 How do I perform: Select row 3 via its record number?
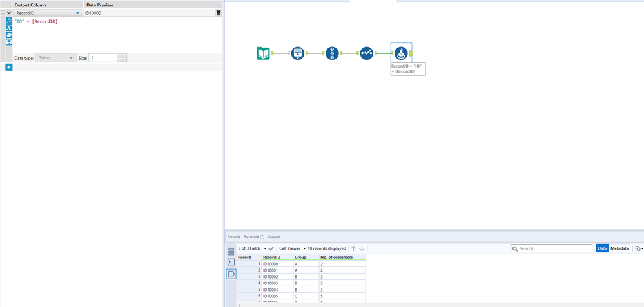click(x=249, y=277)
